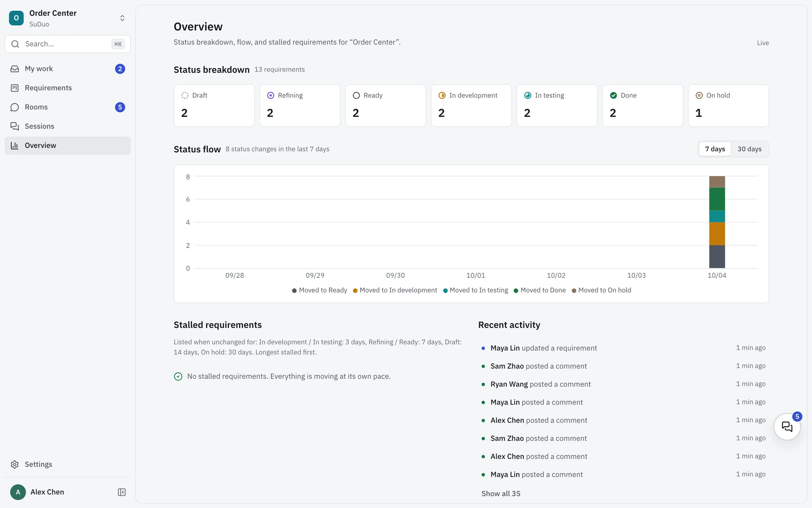Viewport: 812px width, 508px height.
Task: Open the In testing status card
Action: click(x=557, y=106)
